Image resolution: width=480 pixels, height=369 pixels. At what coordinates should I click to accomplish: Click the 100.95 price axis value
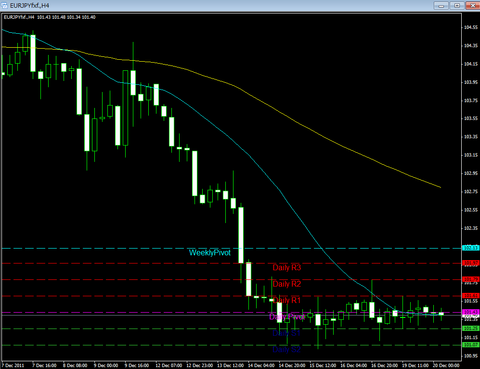471,356
